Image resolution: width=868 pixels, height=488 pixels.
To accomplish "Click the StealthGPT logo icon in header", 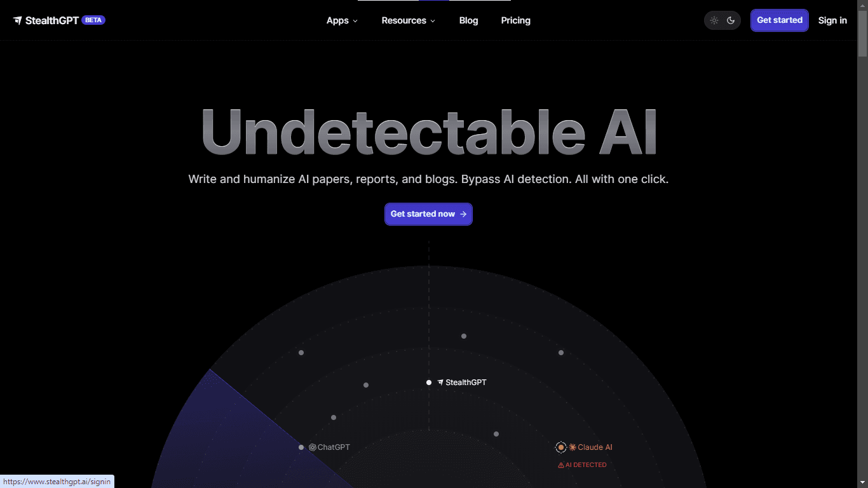I will 18,20.
